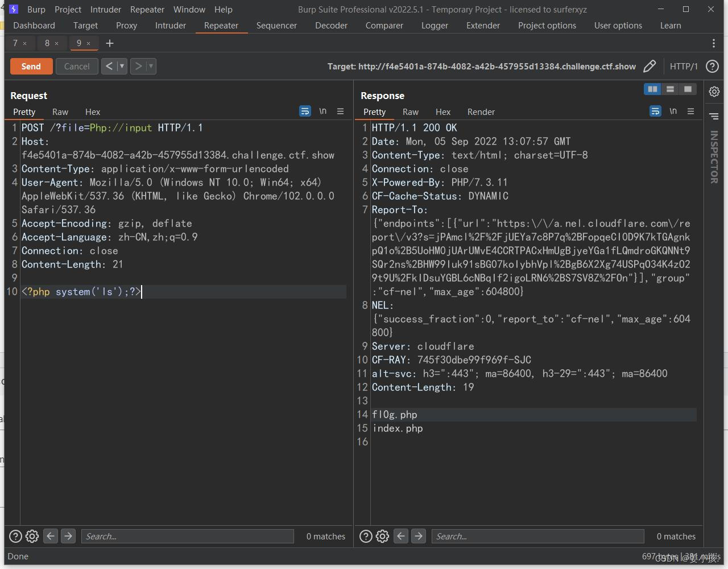Viewport: 728px width, 569px height.
Task: Open the Project menu
Action: [x=68, y=10]
